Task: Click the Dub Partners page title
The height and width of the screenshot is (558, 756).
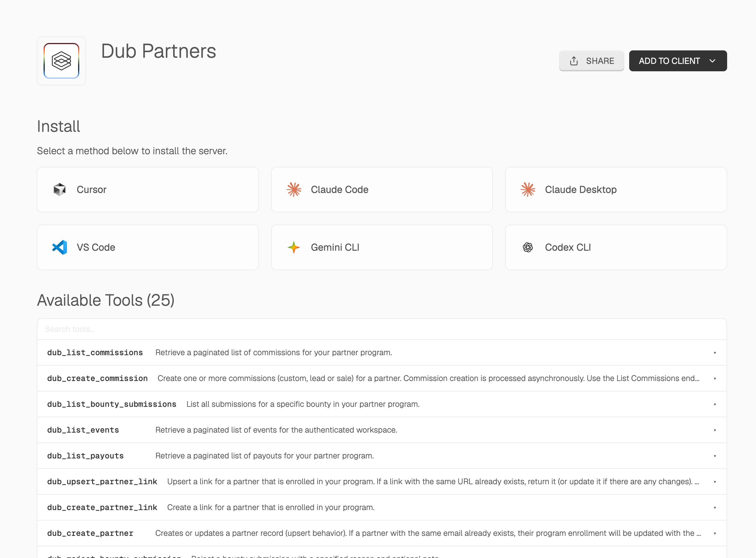Action: (x=158, y=51)
